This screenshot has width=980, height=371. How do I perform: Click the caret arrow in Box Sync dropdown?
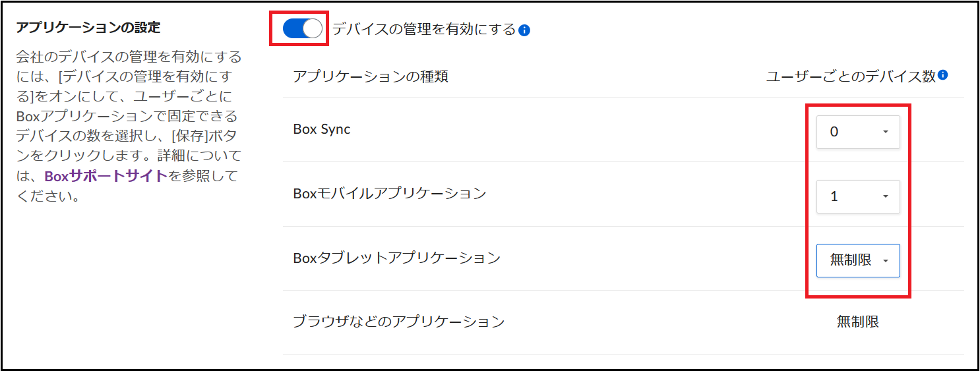886,132
